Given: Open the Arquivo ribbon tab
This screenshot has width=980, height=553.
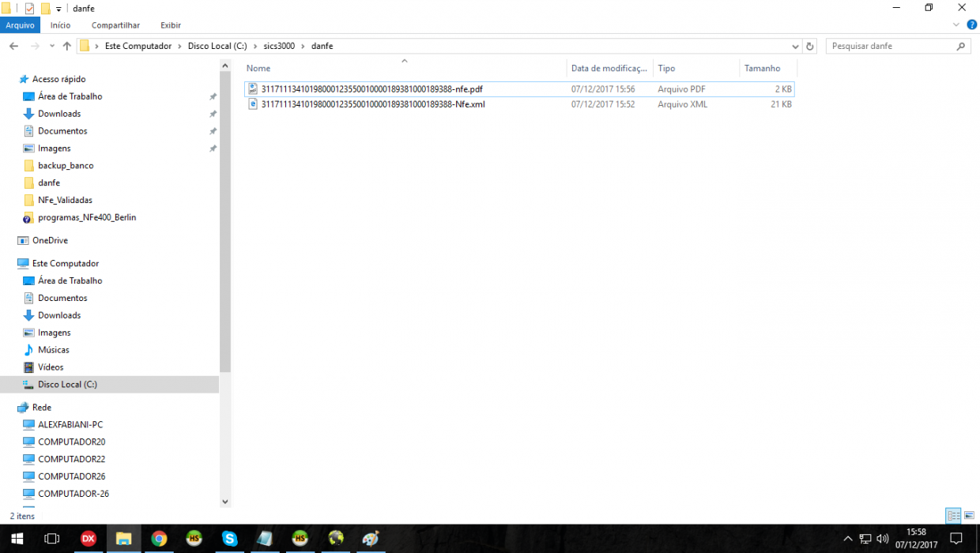Looking at the screenshot, I should tap(20, 25).
